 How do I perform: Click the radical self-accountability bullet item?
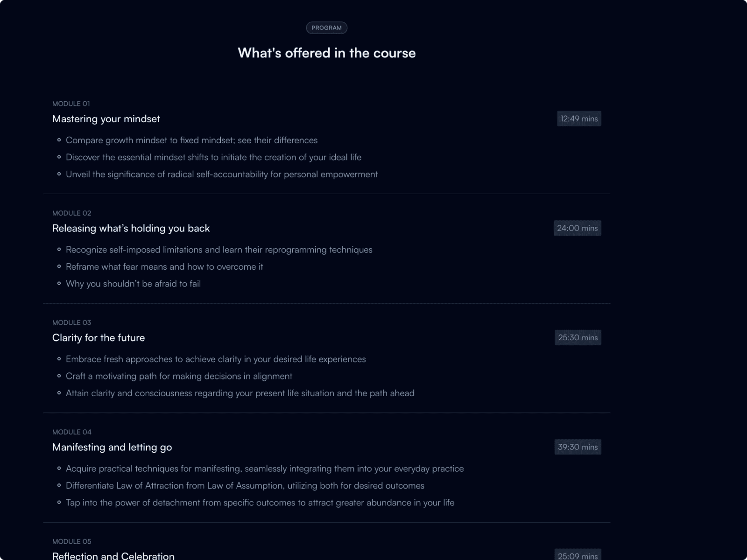click(x=222, y=174)
